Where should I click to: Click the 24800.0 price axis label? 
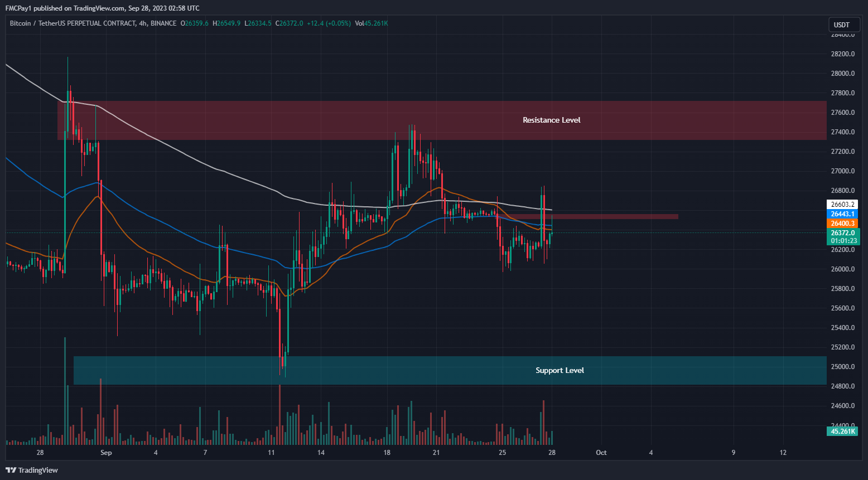tap(843, 386)
